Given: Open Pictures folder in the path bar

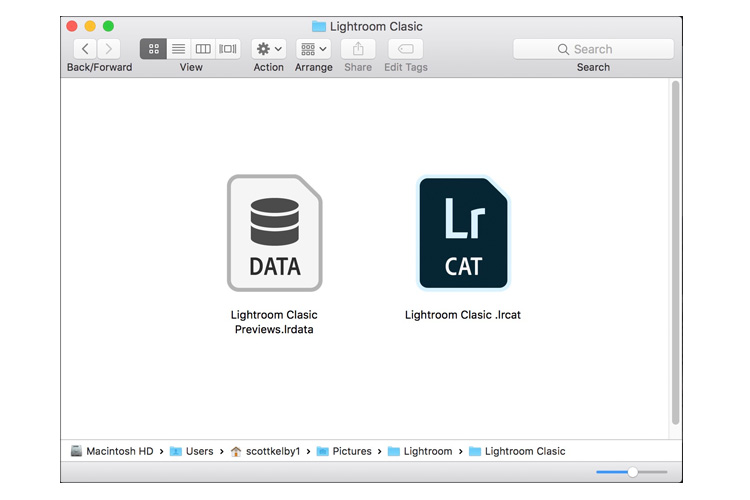Looking at the screenshot, I should click(344, 451).
